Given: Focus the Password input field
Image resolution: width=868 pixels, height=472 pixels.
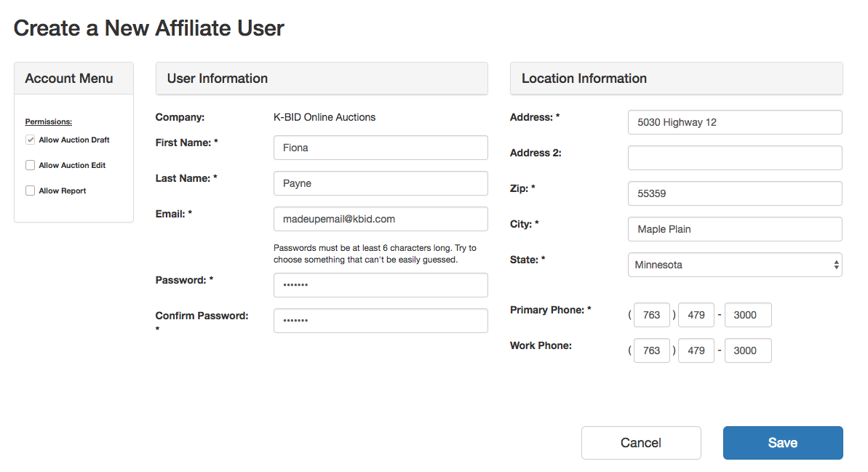Looking at the screenshot, I should pyautogui.click(x=381, y=285).
